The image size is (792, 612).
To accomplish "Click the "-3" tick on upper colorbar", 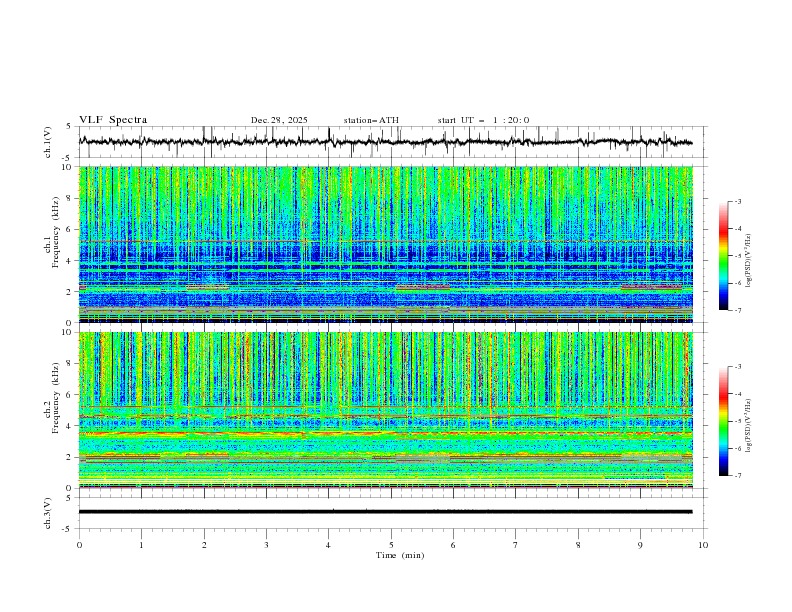I will point(737,201).
